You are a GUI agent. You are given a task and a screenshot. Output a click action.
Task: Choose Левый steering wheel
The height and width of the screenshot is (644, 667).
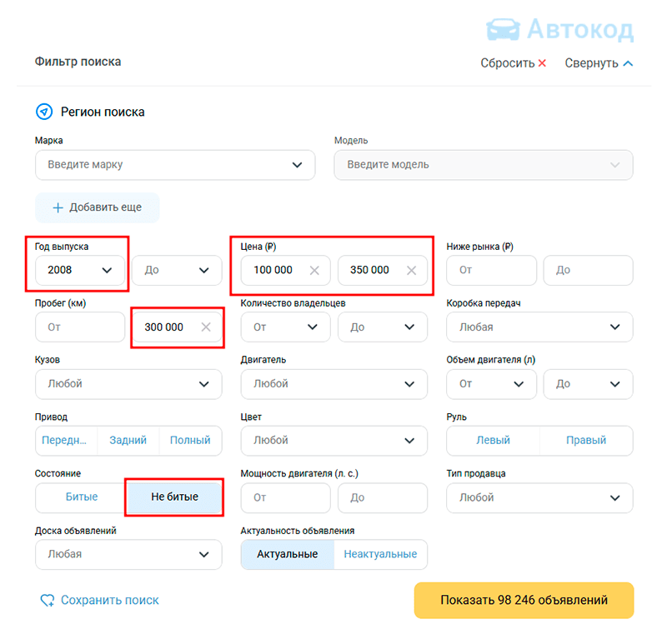(x=493, y=441)
